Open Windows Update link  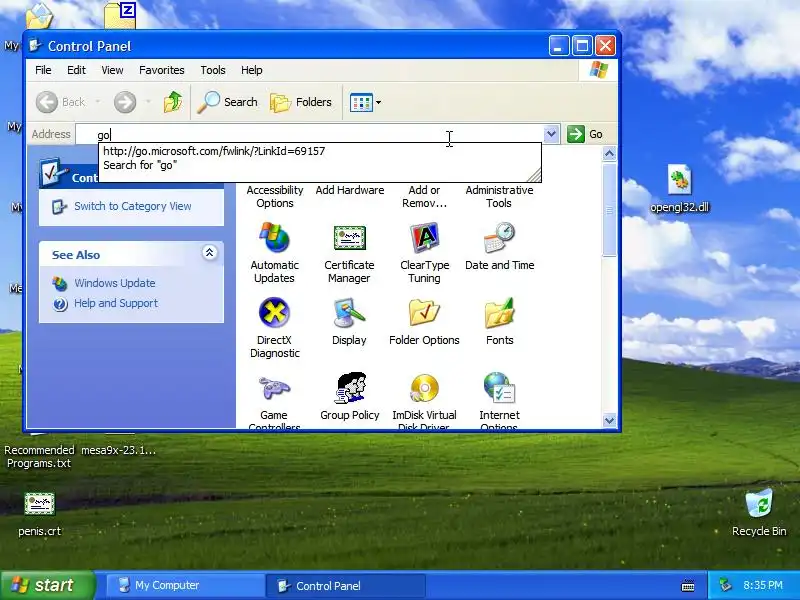tap(115, 283)
